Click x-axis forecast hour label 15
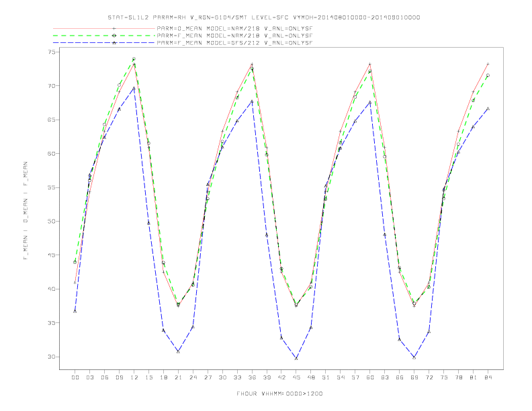This screenshot has width=532, height=411. [x=148, y=377]
